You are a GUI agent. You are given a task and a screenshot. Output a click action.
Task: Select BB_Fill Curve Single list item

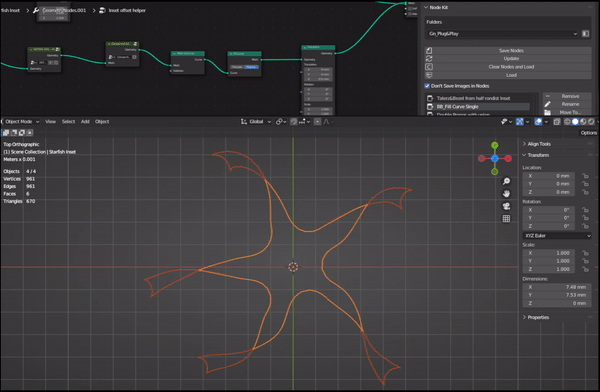coord(478,107)
